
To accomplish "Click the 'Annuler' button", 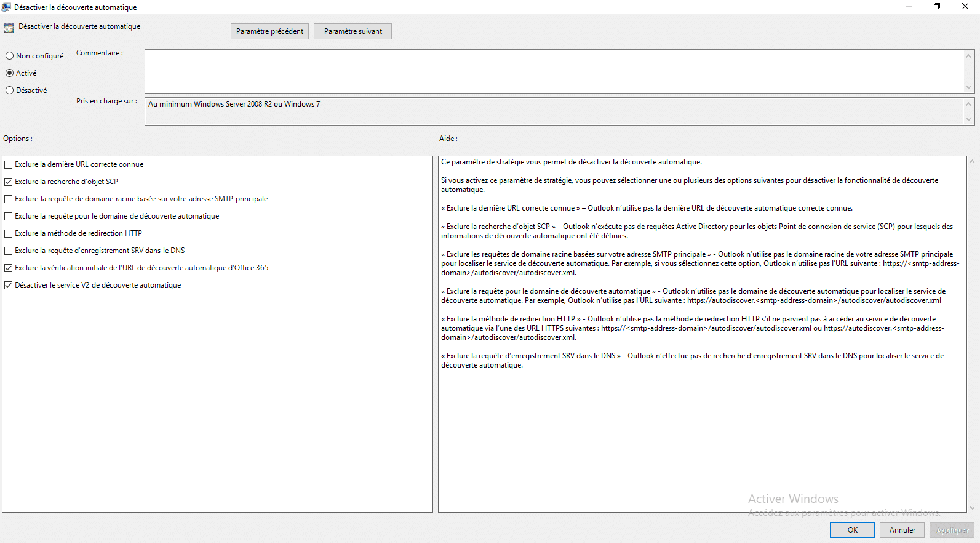I will pyautogui.click(x=902, y=530).
